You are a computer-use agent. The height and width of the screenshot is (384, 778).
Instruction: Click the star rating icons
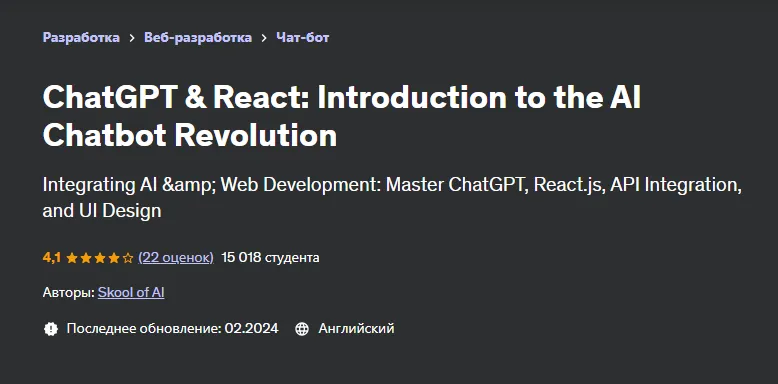[100, 258]
